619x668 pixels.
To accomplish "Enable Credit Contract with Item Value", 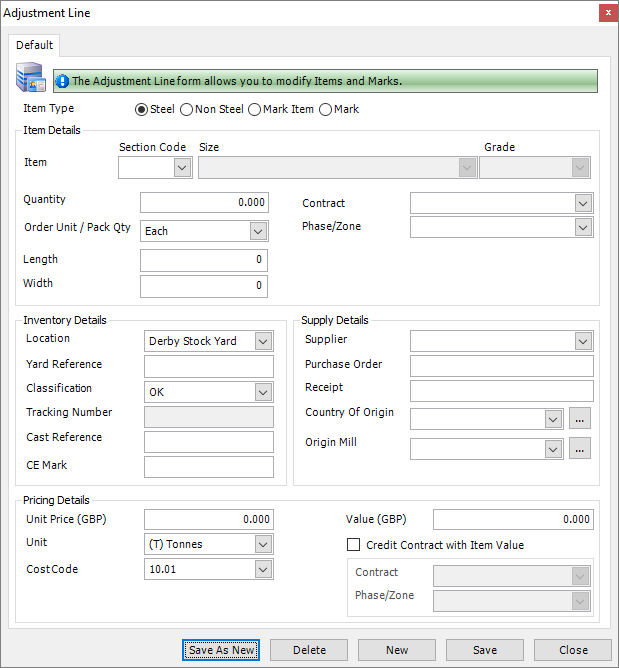I will [353, 545].
